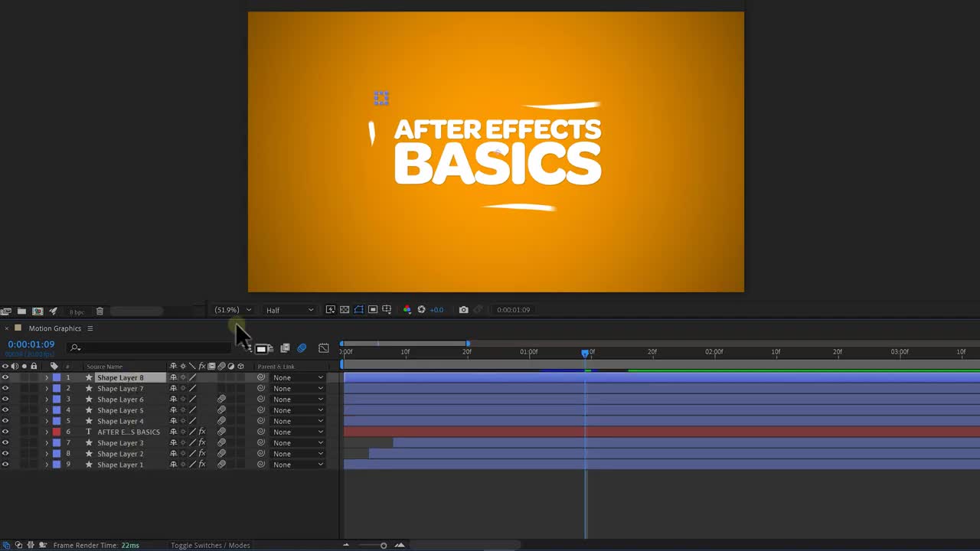Click the label tag column icon

pos(54,367)
